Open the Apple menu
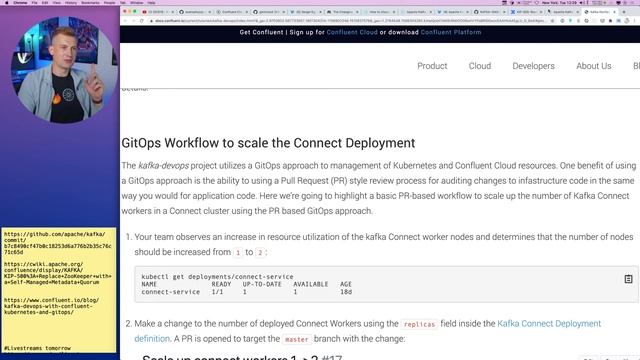Viewport: 640px width, 360px height. (x=7, y=2)
